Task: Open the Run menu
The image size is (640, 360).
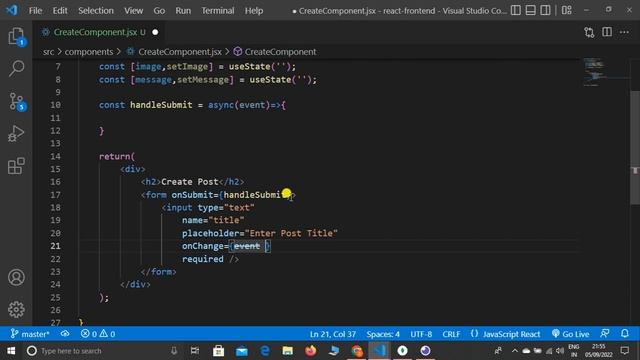Action: 183,11
